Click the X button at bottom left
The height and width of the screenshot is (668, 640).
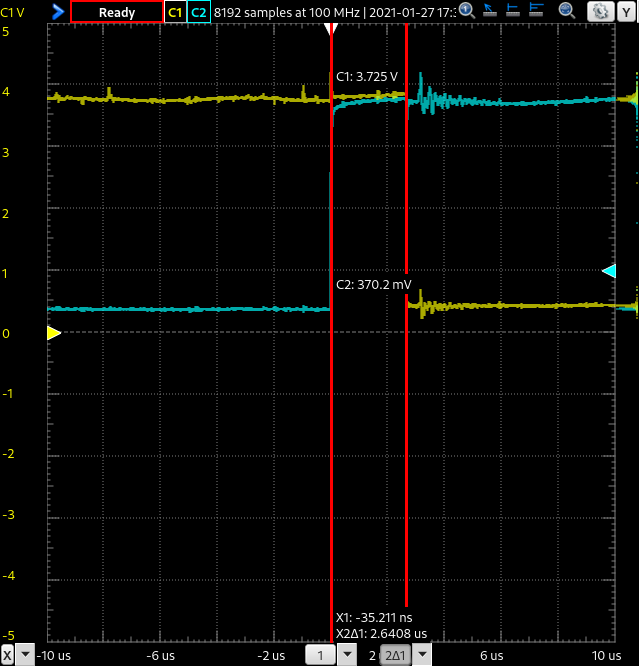click(x=8, y=656)
